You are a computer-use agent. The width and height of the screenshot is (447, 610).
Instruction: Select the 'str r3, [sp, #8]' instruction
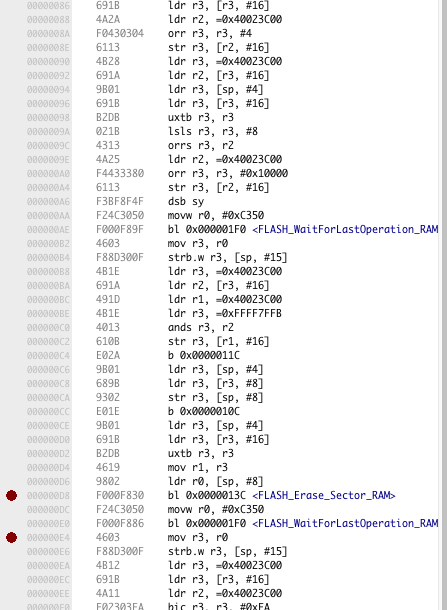click(216, 398)
